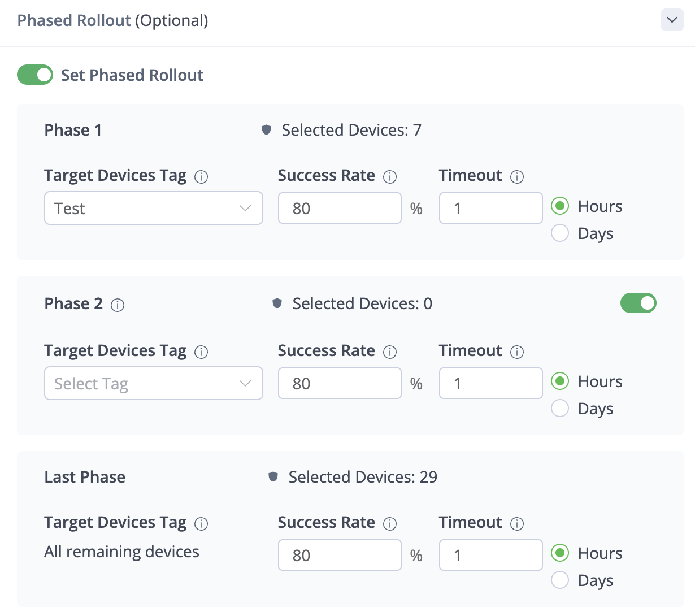Click Phase 1 Timeout info icon
Image resolution: width=695 pixels, height=616 pixels.
click(x=517, y=177)
